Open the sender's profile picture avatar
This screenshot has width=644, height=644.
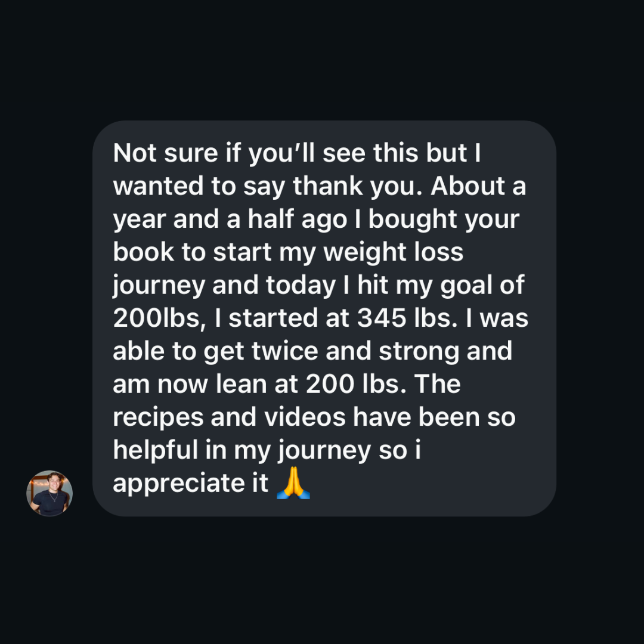[x=49, y=493]
